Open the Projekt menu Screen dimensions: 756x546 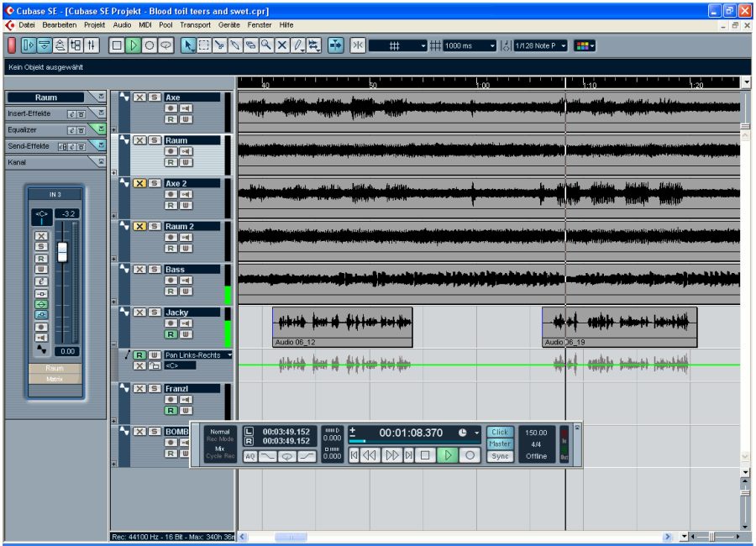94,25
